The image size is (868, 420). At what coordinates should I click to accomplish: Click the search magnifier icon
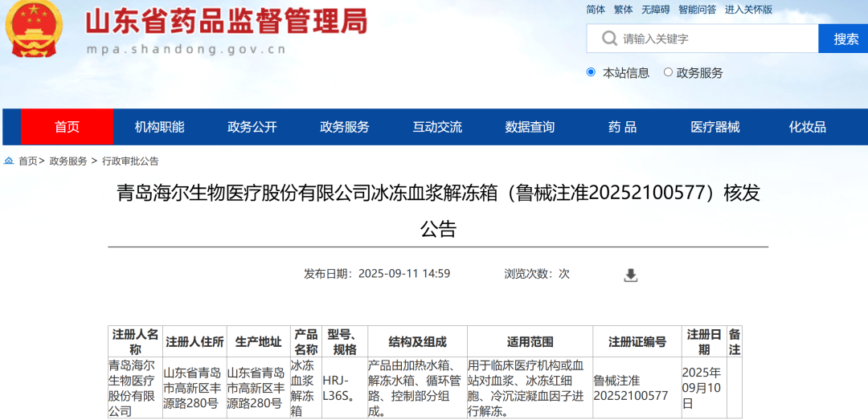click(609, 39)
